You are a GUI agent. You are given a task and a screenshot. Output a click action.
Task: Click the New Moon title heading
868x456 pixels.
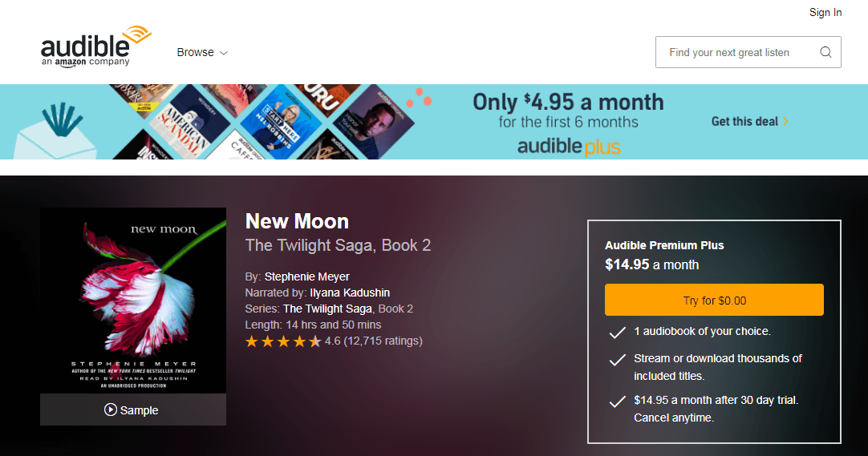click(297, 221)
